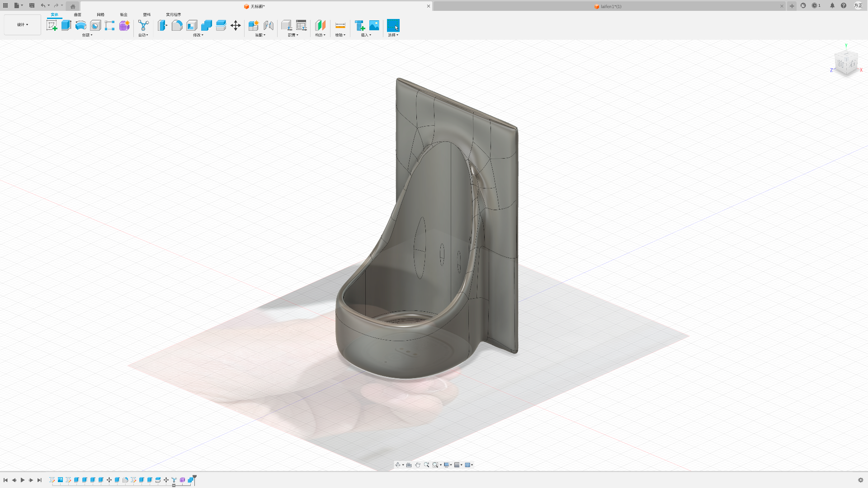Click the Create Form purple tool
Viewport: 868px width, 488px height.
click(124, 26)
